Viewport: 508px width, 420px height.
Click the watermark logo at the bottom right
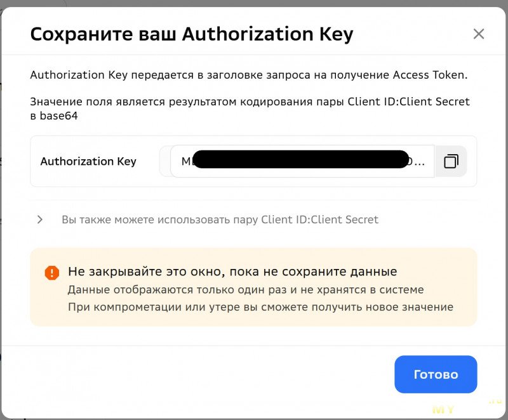[451, 408]
